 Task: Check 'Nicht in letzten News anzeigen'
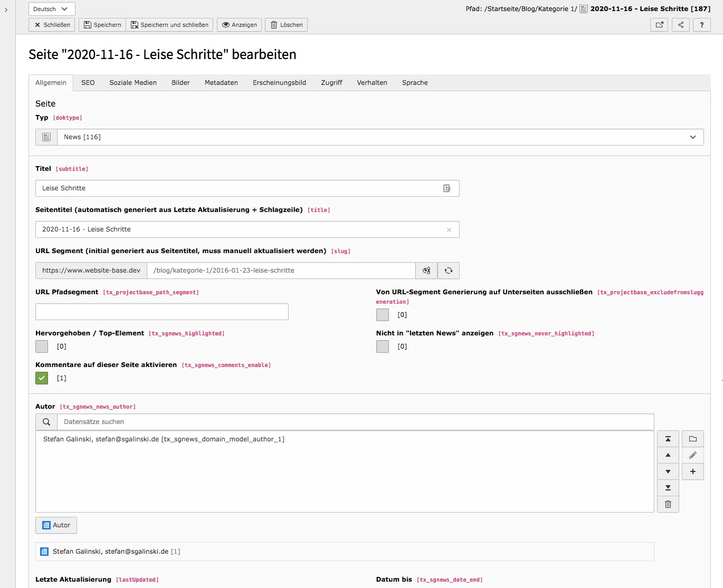pos(382,346)
